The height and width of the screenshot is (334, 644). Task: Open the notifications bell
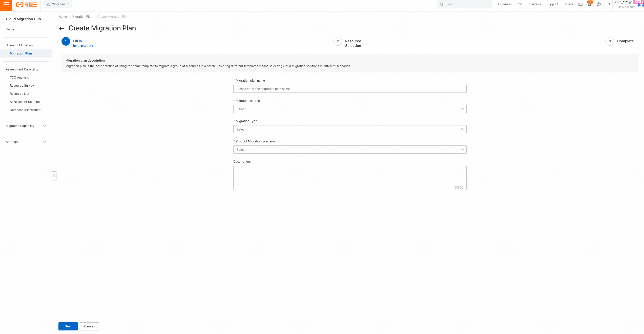point(589,5)
